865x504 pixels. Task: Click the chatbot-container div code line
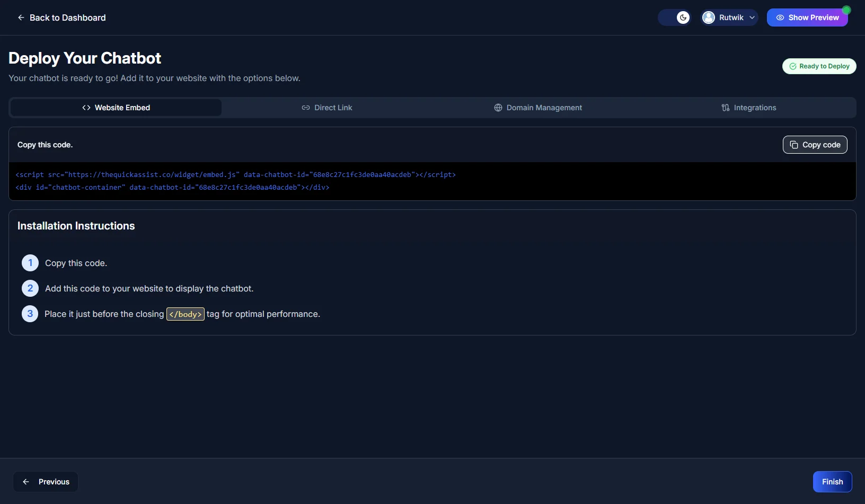point(172,187)
